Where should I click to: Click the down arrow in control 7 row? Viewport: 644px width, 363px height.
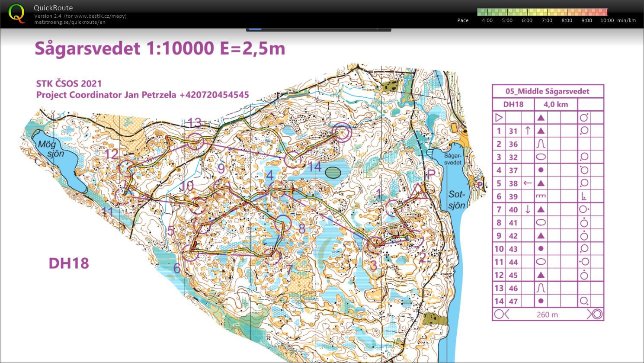(x=527, y=209)
